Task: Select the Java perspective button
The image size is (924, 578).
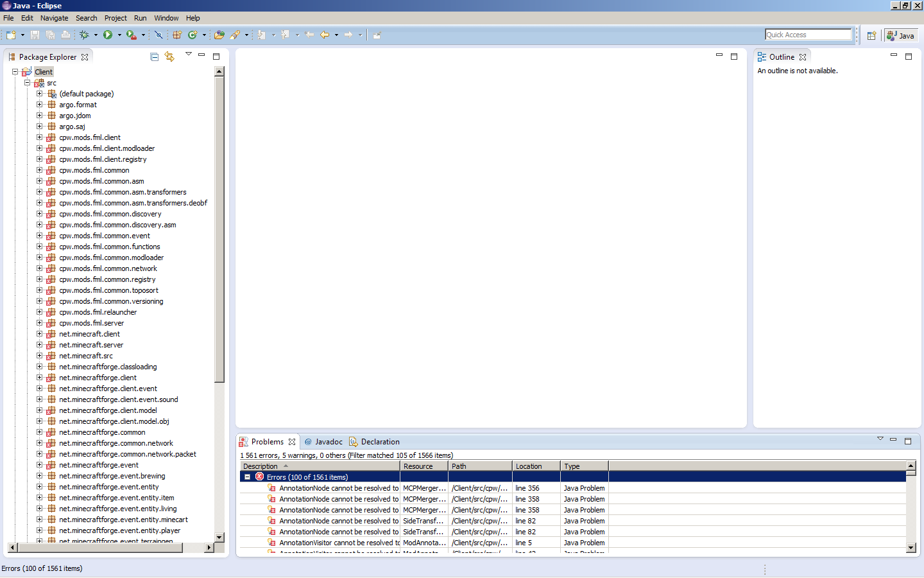Action: pos(901,36)
